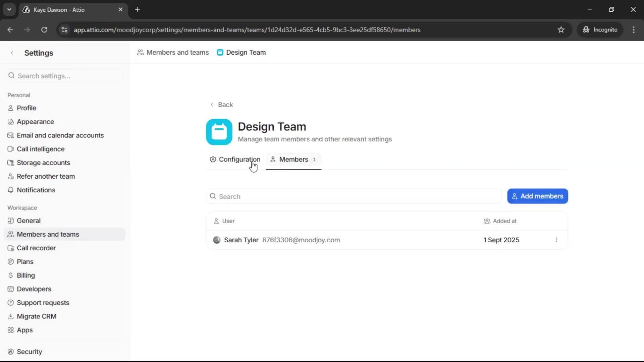Select Refer another team

(46, 176)
